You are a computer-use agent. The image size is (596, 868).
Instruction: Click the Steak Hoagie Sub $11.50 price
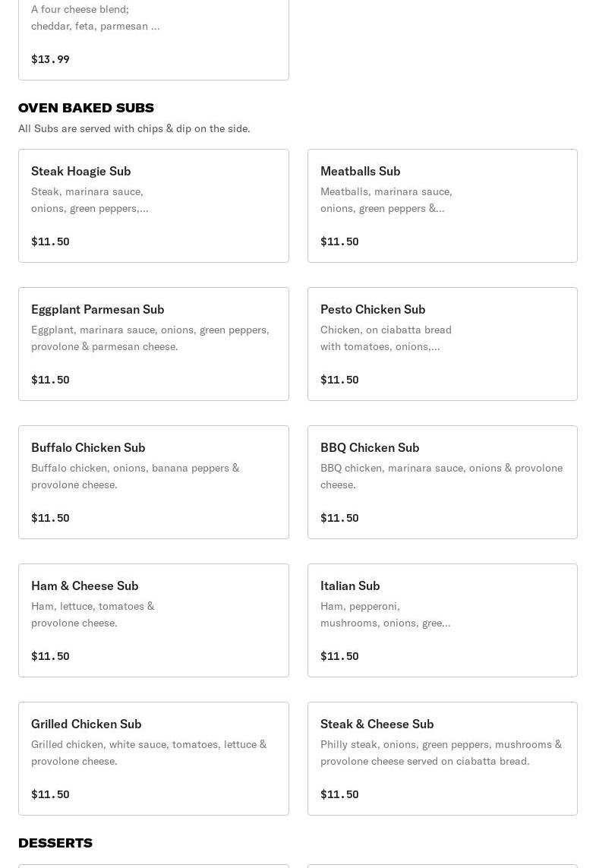[50, 241]
